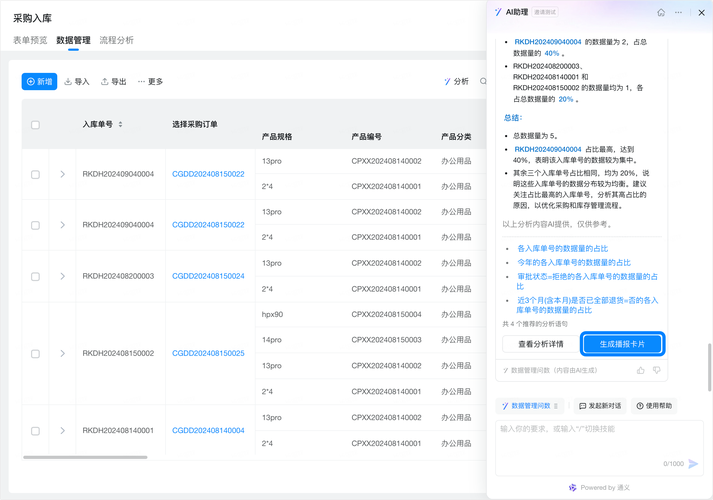This screenshot has width=713, height=500.
Task: Open the 数据管理问数 skill switcher
Action: point(530,406)
